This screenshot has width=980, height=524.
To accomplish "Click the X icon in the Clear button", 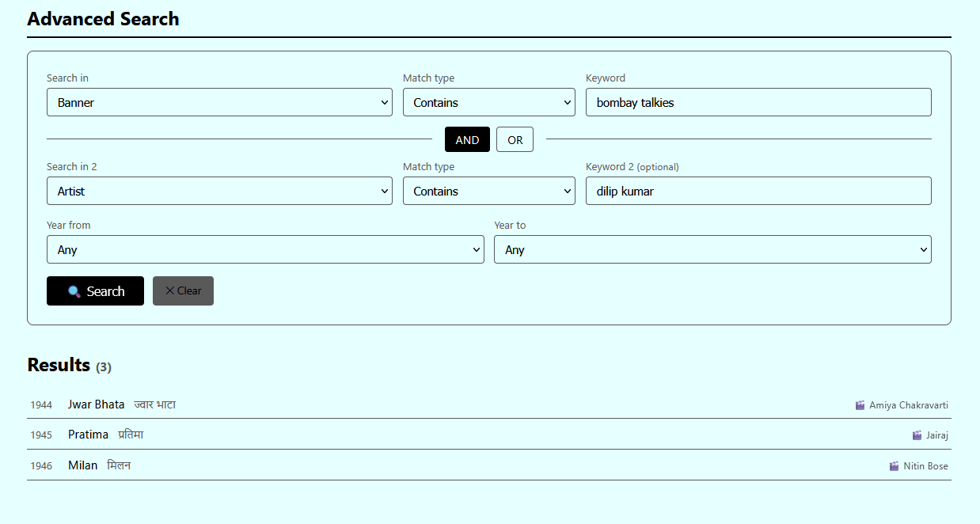I will coord(169,290).
